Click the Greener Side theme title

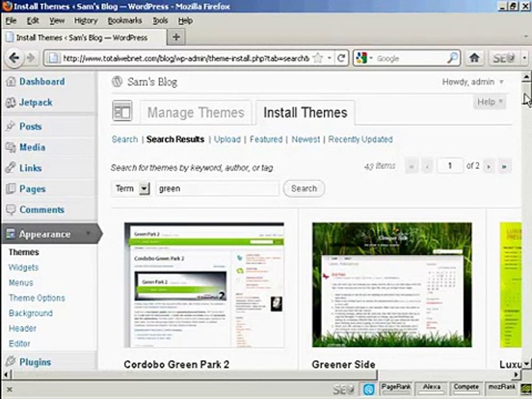click(x=344, y=365)
